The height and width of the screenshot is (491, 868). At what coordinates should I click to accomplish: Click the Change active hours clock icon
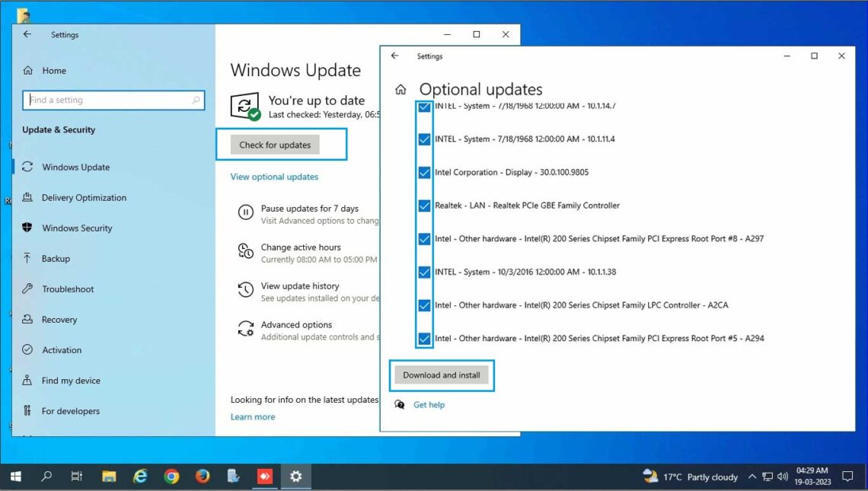click(245, 252)
